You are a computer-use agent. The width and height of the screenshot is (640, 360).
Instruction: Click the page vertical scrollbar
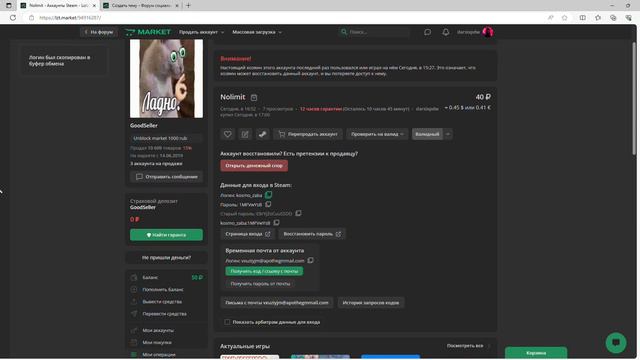pyautogui.click(x=634, y=98)
